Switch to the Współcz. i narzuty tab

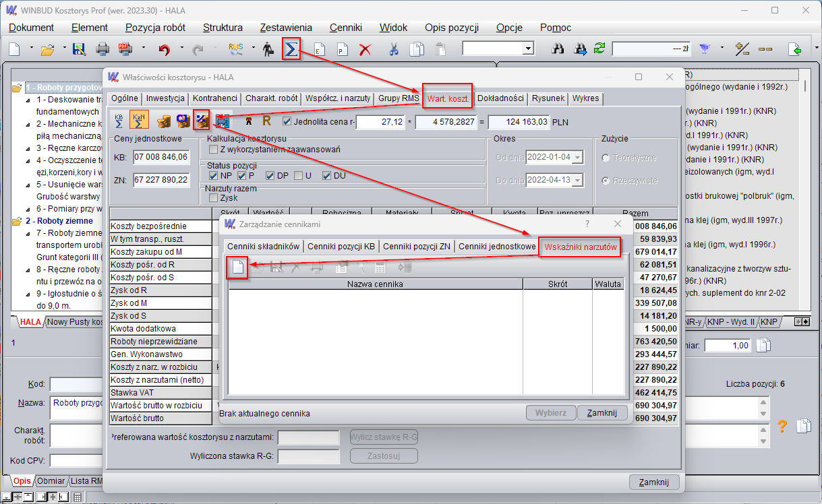click(x=338, y=98)
